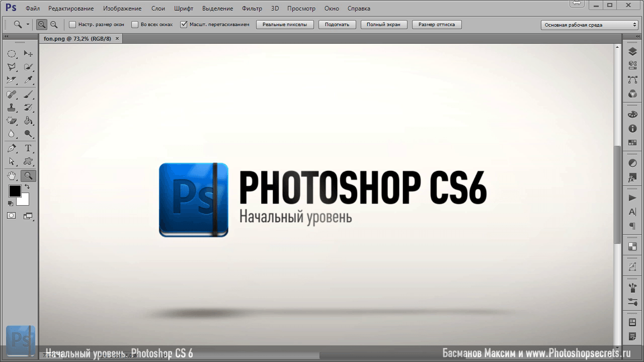Open the Layers panel icon

[632, 52]
